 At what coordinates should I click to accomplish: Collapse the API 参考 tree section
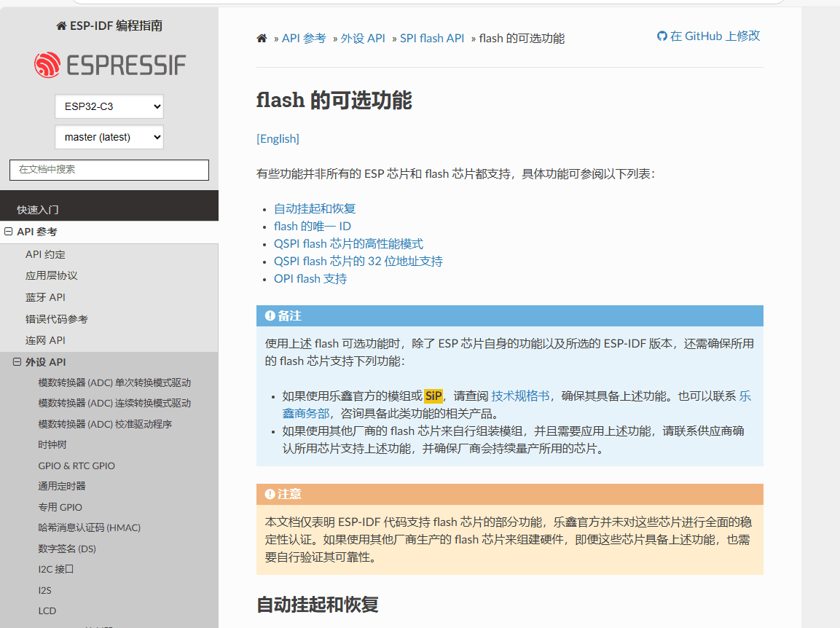pyautogui.click(x=9, y=232)
